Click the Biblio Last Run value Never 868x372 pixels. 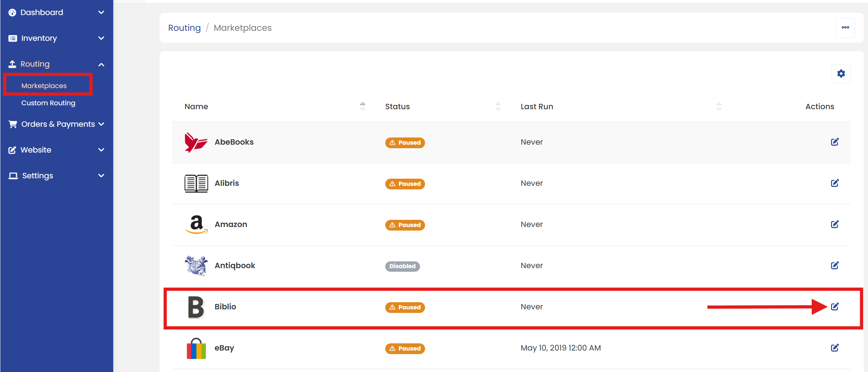click(532, 307)
